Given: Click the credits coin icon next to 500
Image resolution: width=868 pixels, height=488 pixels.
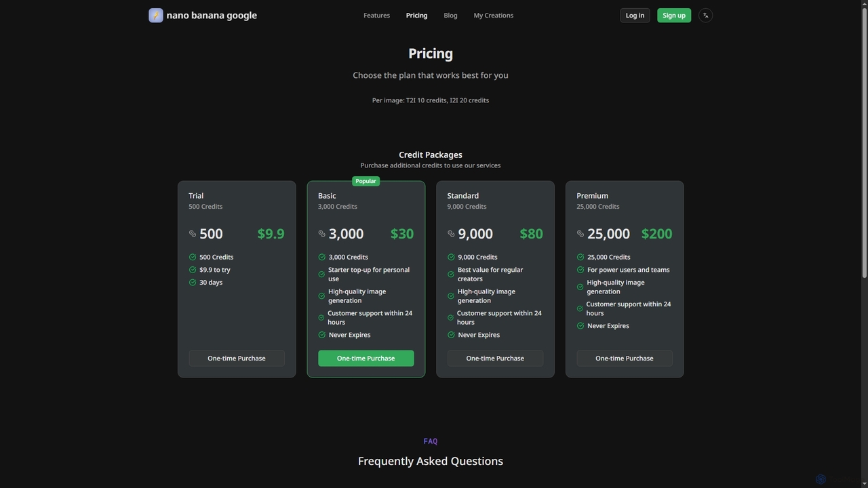Looking at the screenshot, I should [193, 234].
